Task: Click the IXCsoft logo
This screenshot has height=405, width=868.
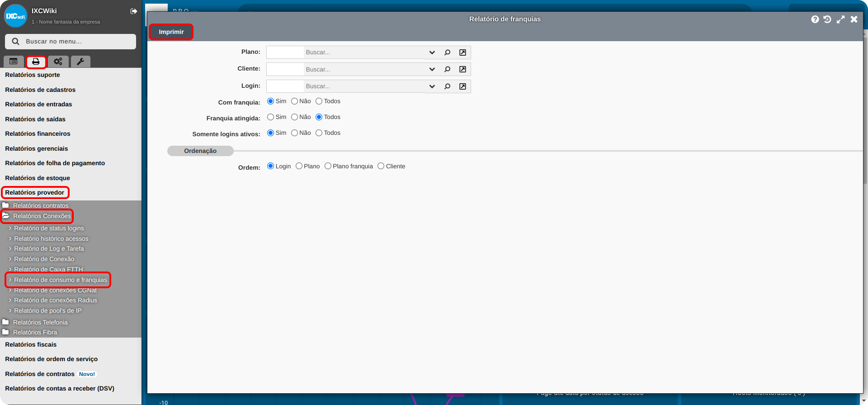Action: (16, 16)
